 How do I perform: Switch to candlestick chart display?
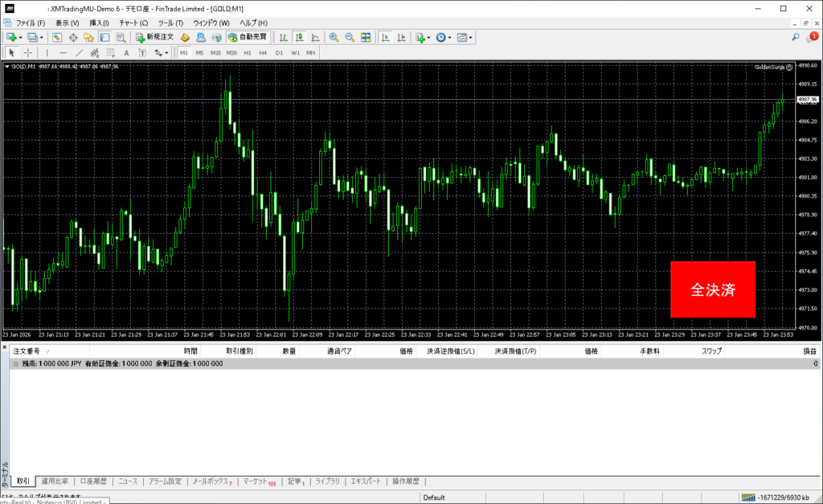click(299, 37)
